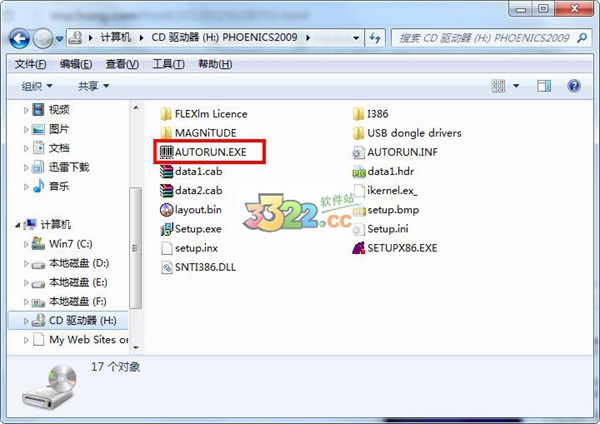Select the Setup.exe installer icon
The width and height of the screenshot is (600, 424).
tap(166, 228)
